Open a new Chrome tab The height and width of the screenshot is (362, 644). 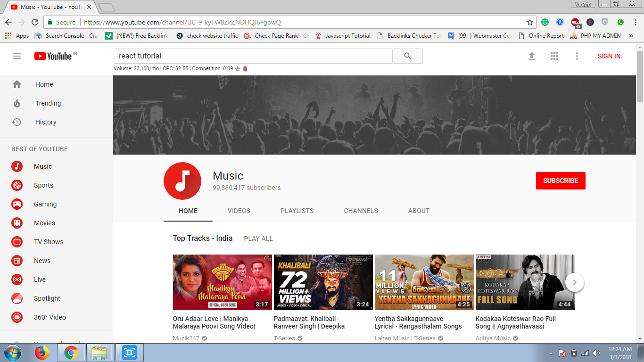(107, 7)
